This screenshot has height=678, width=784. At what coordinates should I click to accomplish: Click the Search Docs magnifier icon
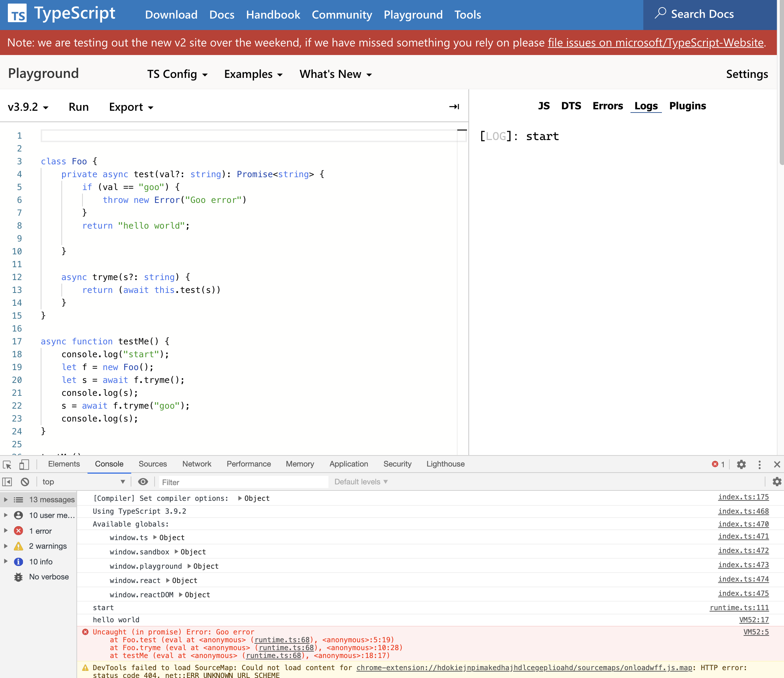(x=660, y=13)
